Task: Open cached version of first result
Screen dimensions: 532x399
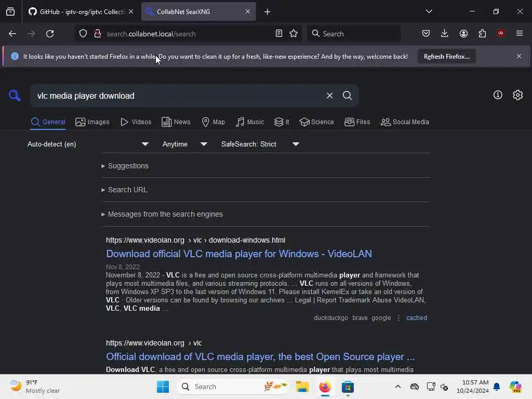Action: coord(416,318)
